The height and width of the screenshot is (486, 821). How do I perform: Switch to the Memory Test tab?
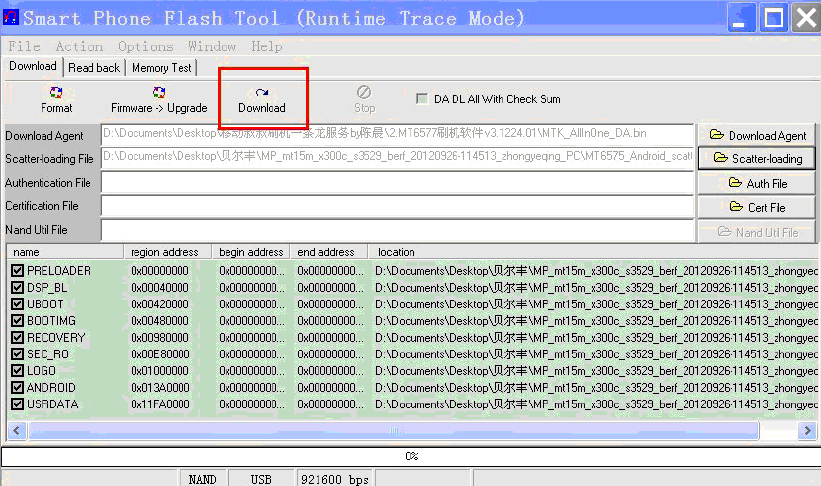[x=162, y=68]
